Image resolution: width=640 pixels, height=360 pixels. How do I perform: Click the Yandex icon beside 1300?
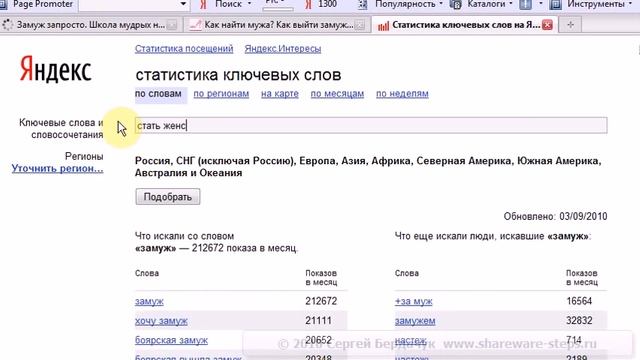click(309, 4)
